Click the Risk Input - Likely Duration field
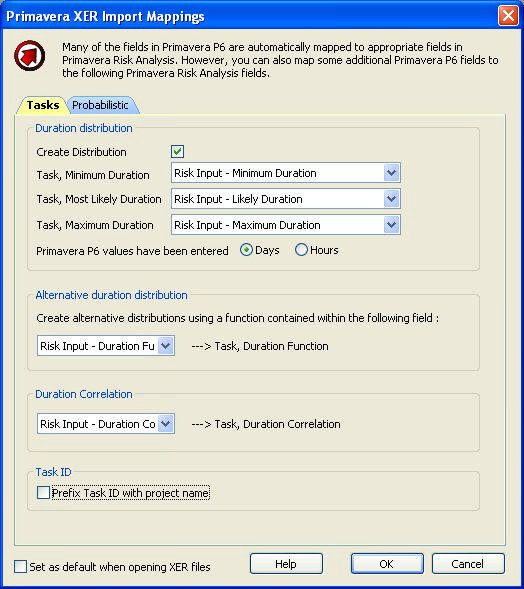The image size is (524, 589). [x=286, y=199]
